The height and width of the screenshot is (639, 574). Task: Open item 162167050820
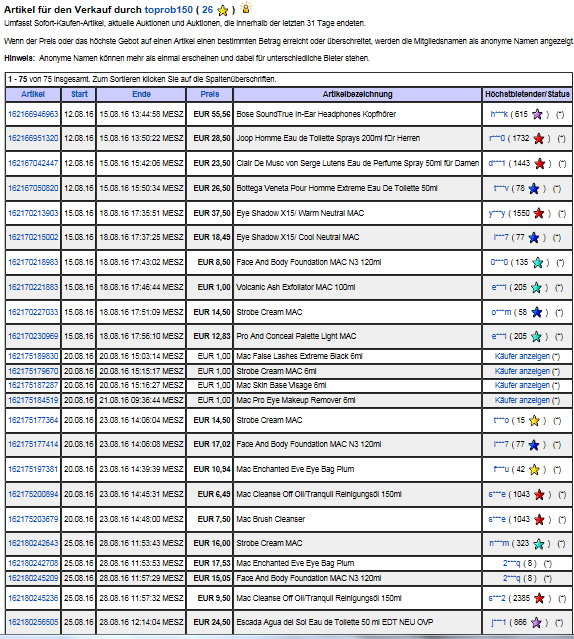33,188
